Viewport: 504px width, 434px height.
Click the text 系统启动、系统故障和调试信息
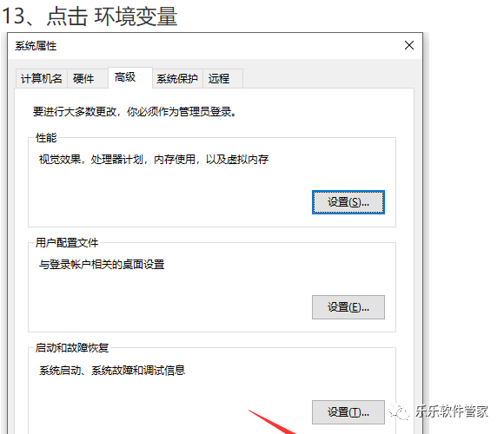click(x=112, y=371)
